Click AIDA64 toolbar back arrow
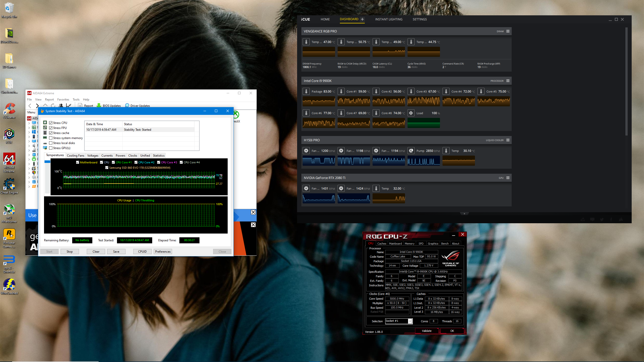This screenshot has height=362, width=644. tap(30, 106)
